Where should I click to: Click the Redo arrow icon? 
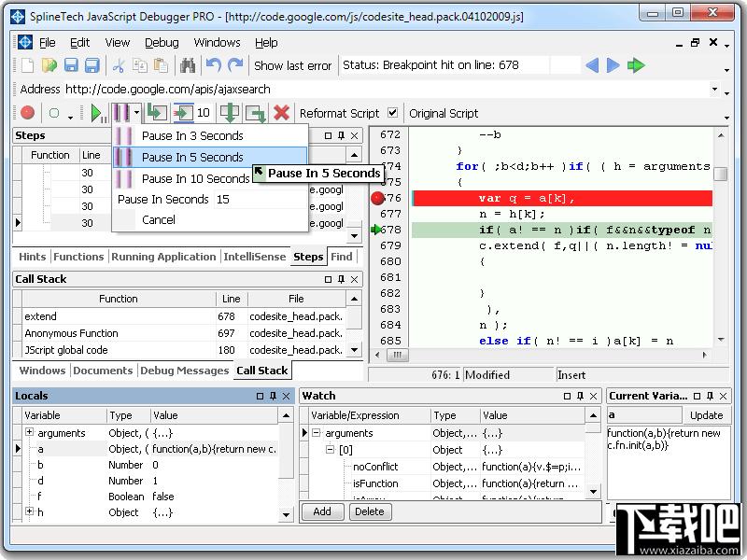coord(235,64)
